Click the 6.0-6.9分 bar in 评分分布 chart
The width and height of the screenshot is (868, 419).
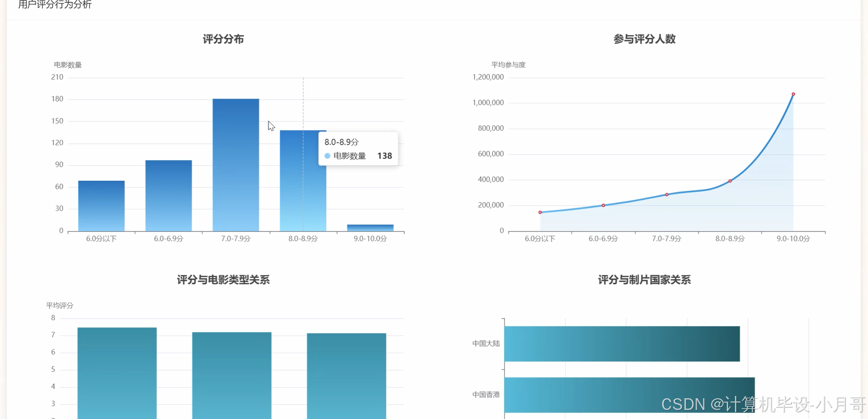169,196
